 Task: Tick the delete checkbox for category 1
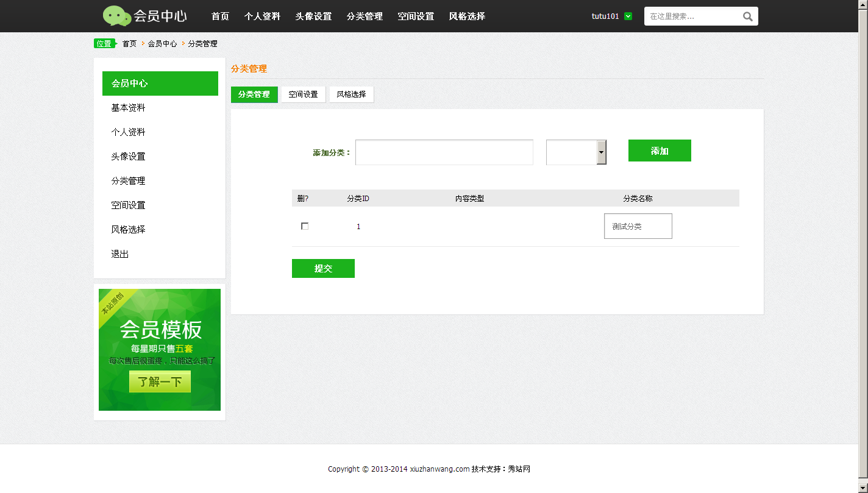click(305, 226)
